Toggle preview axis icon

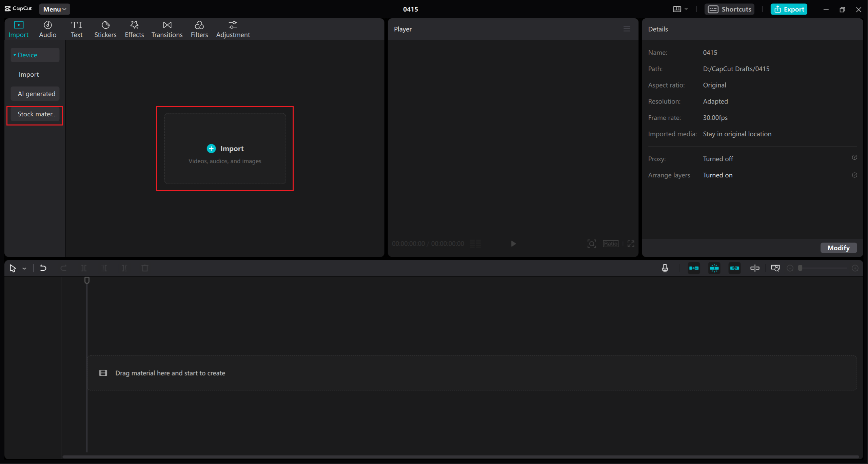(755, 268)
